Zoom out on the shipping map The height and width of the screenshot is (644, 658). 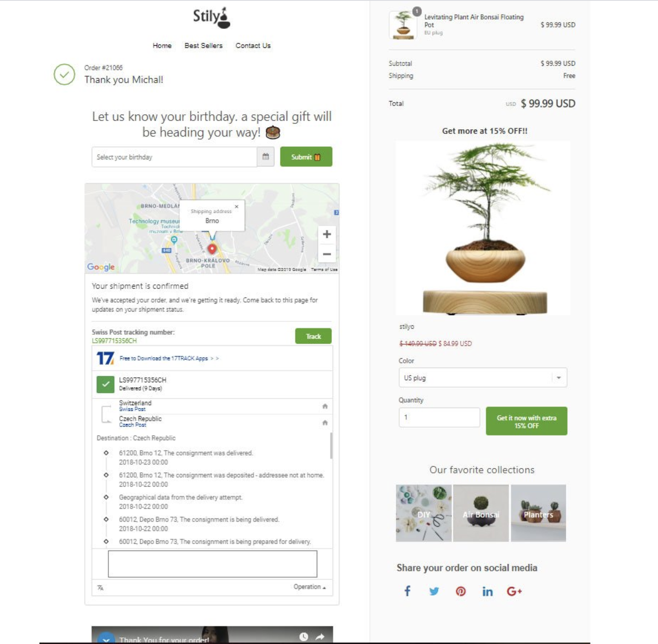point(327,254)
